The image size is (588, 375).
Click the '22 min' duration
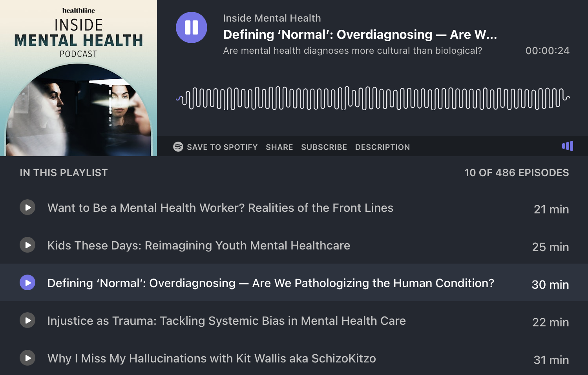551,322
